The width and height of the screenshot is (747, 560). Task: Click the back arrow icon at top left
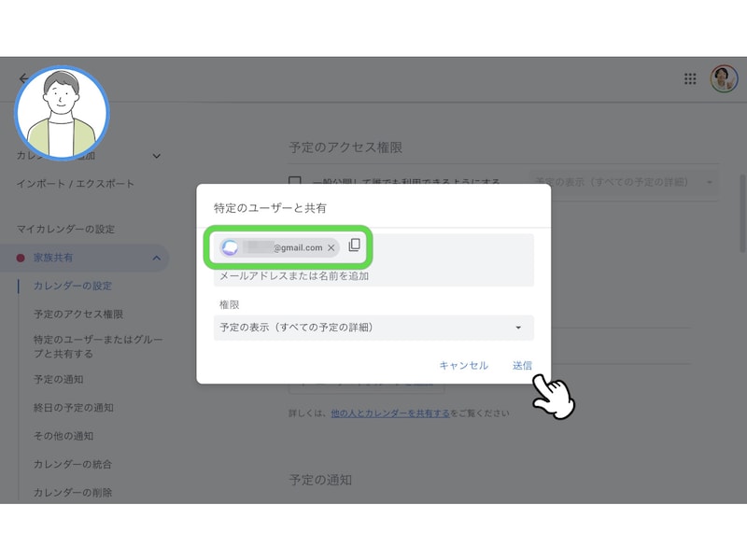coord(22,78)
